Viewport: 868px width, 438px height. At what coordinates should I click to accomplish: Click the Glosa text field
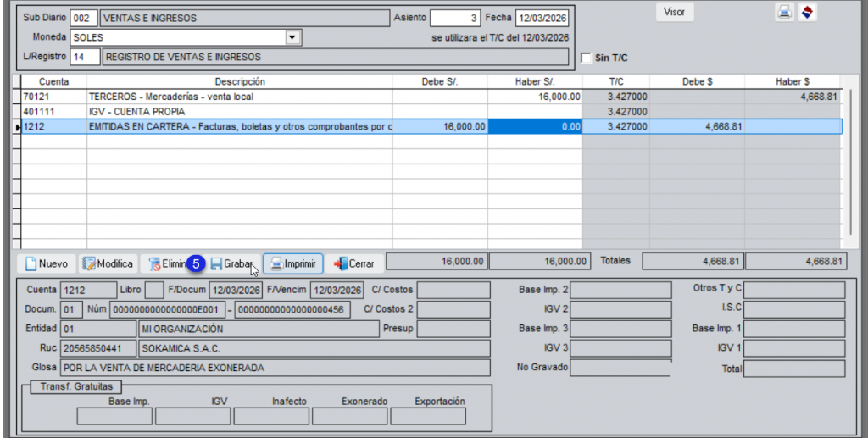[x=275, y=368]
